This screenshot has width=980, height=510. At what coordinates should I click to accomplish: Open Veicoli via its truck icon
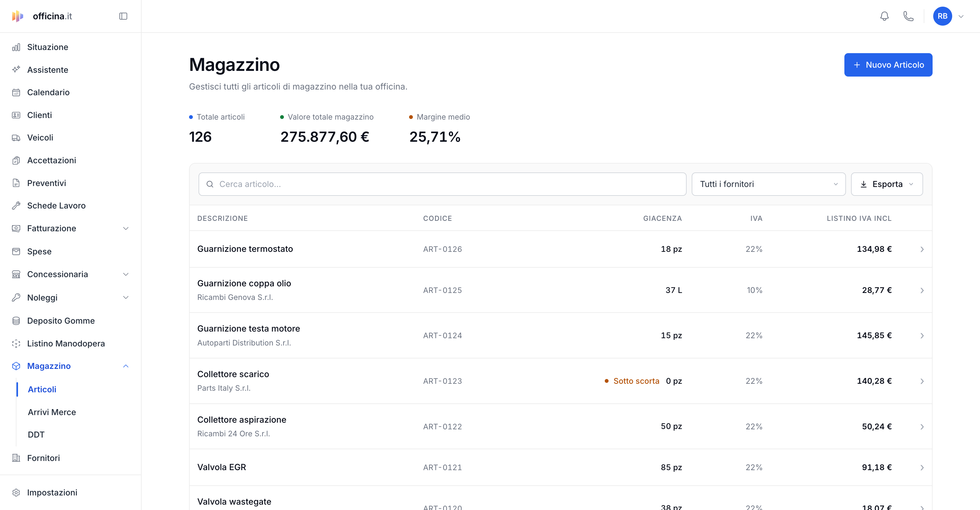(16, 138)
